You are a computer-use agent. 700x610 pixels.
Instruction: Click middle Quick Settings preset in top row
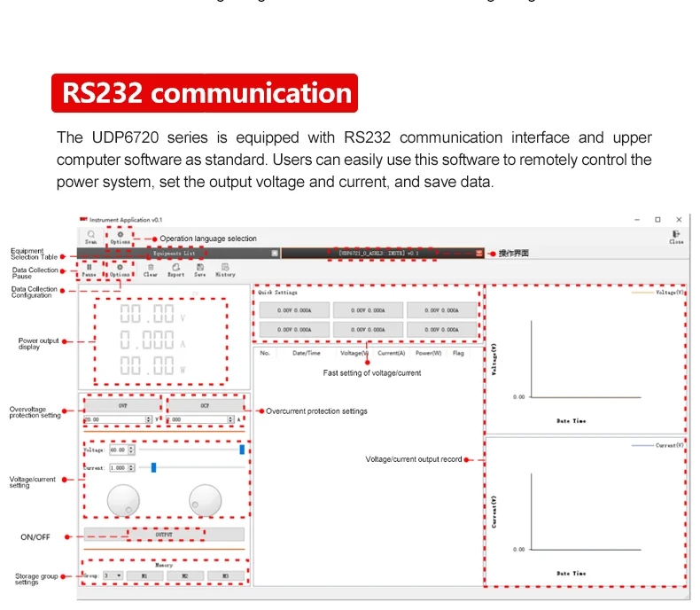(x=368, y=310)
